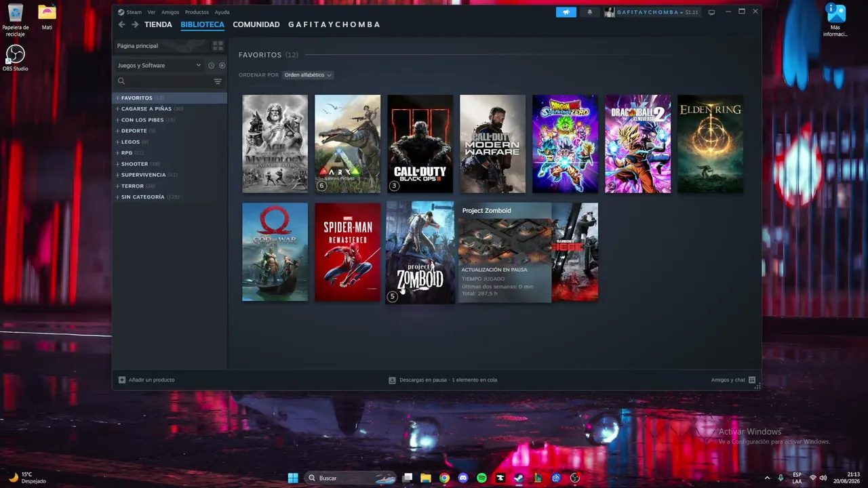868x488 pixels.
Task: Open Google Chrome from the taskbar
Action: (x=444, y=478)
